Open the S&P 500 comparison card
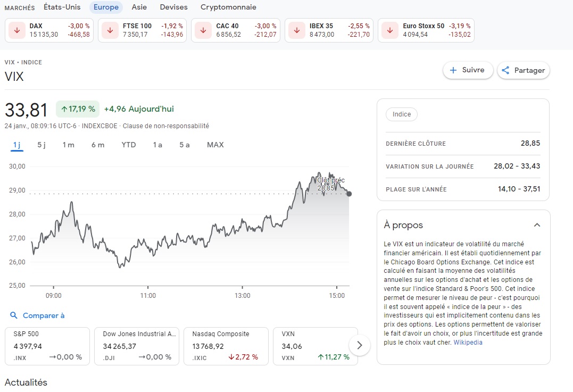 (47, 346)
